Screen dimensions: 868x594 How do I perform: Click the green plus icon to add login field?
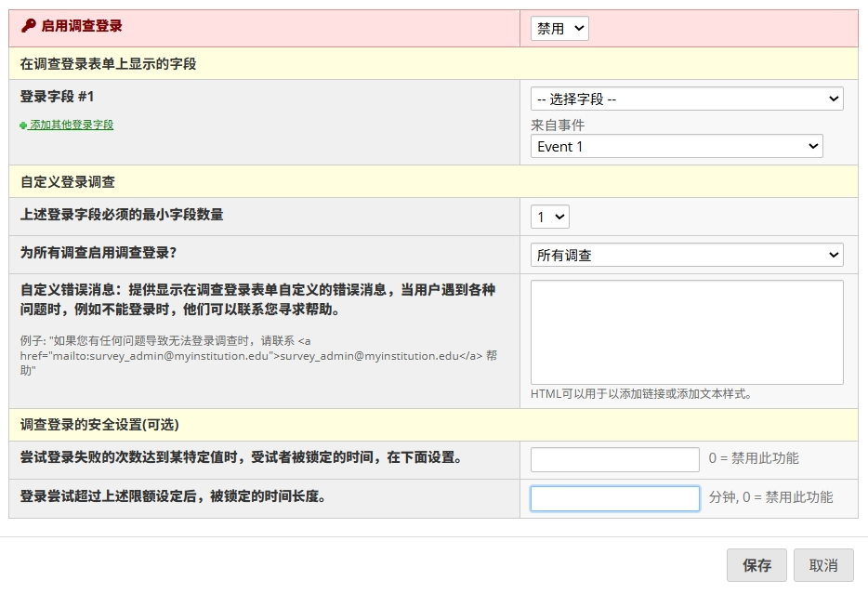click(23, 125)
